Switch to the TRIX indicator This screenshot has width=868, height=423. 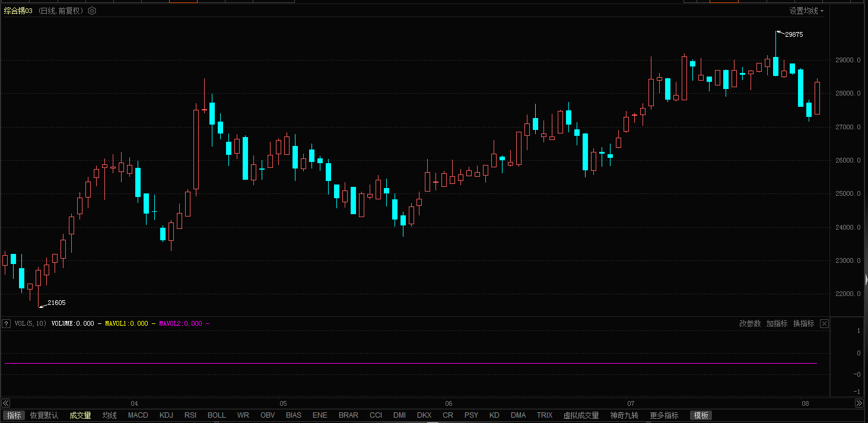[x=545, y=415]
